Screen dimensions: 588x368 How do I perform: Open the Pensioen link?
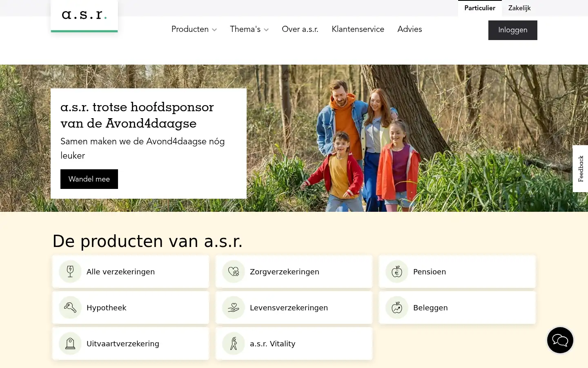coord(457,272)
